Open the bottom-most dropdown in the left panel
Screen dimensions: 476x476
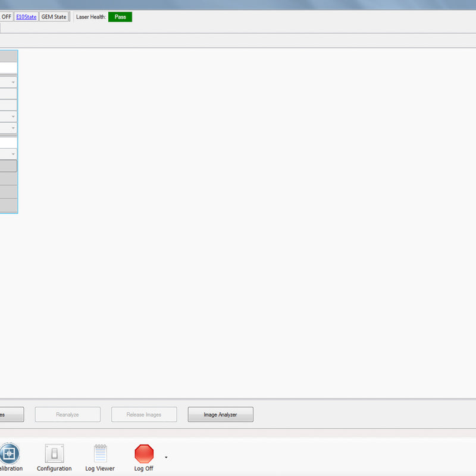click(13, 154)
